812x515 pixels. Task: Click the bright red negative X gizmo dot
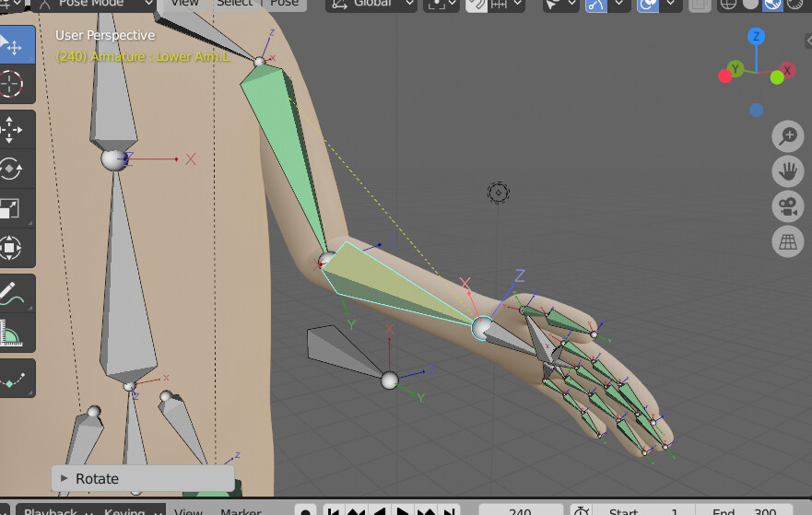(725, 76)
